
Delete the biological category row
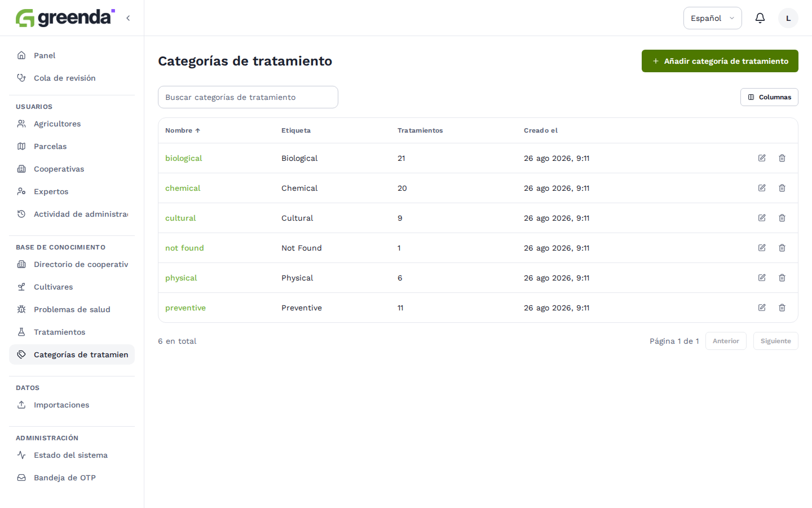pyautogui.click(x=782, y=158)
